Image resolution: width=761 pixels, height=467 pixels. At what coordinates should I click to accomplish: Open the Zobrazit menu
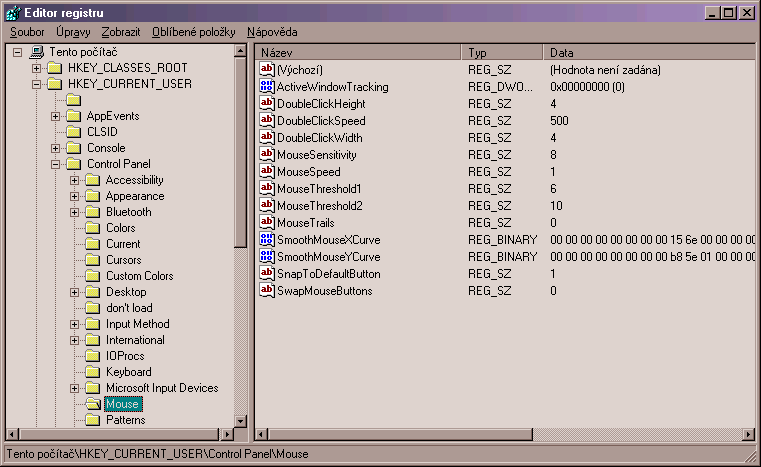point(121,32)
